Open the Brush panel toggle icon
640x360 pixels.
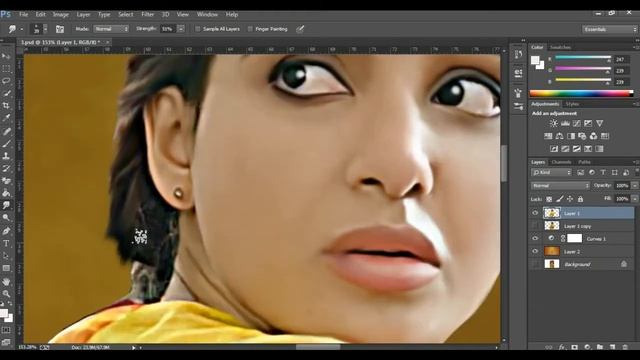click(60, 29)
